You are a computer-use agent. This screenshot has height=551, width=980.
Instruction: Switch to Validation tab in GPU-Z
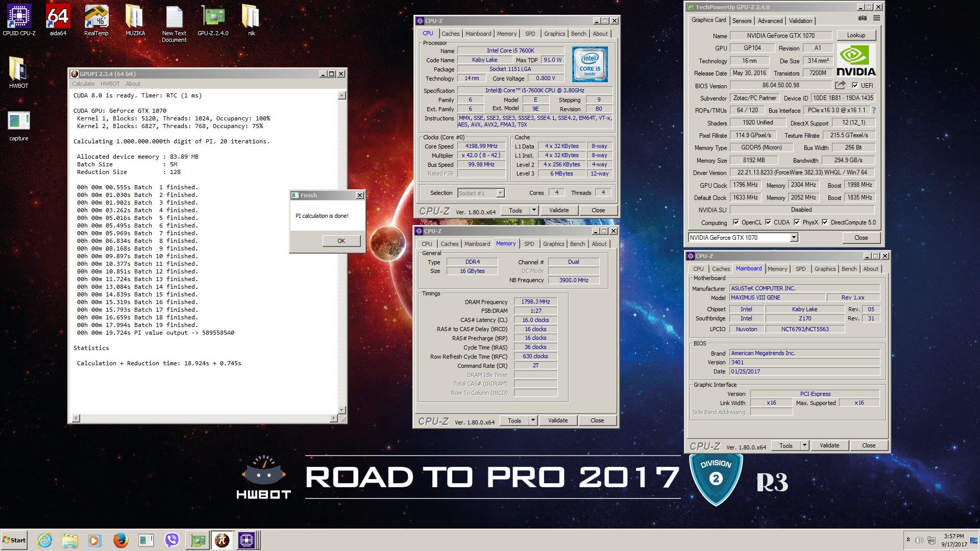pos(800,21)
